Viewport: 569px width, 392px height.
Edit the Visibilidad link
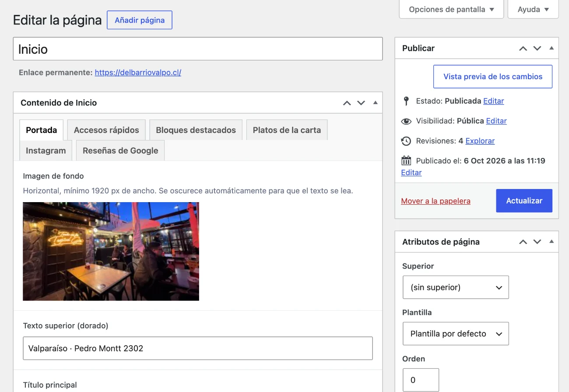496,121
